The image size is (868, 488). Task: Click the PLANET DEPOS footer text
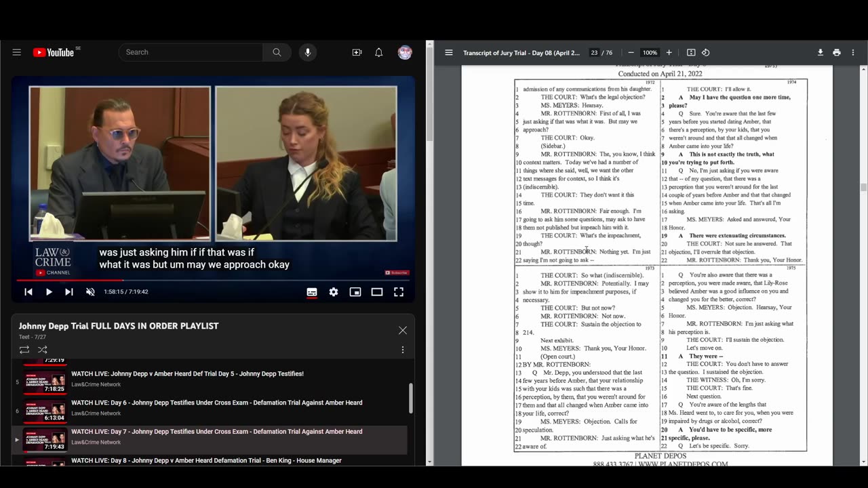click(x=660, y=456)
